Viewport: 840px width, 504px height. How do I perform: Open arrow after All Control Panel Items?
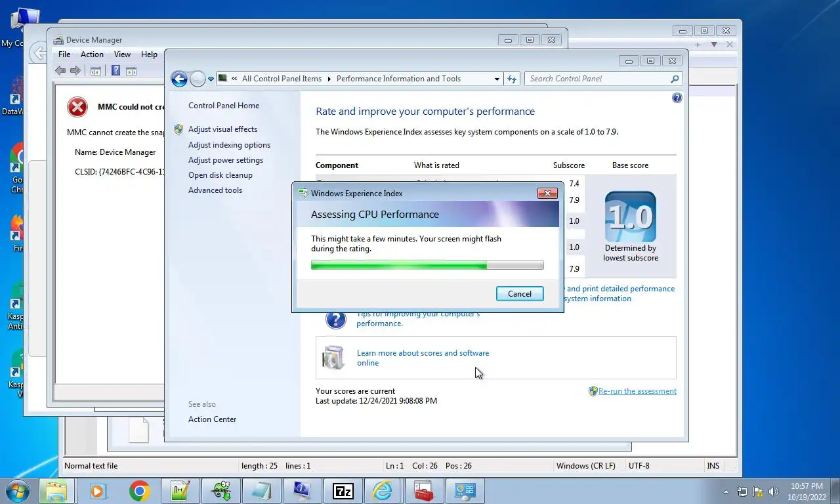click(329, 79)
